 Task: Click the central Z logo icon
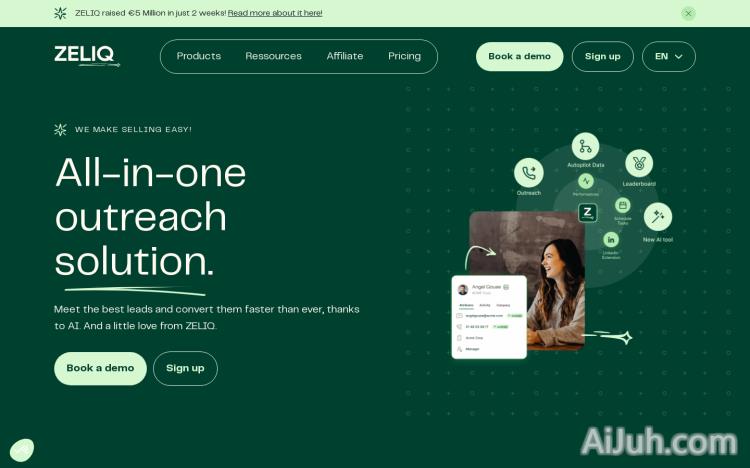(588, 212)
